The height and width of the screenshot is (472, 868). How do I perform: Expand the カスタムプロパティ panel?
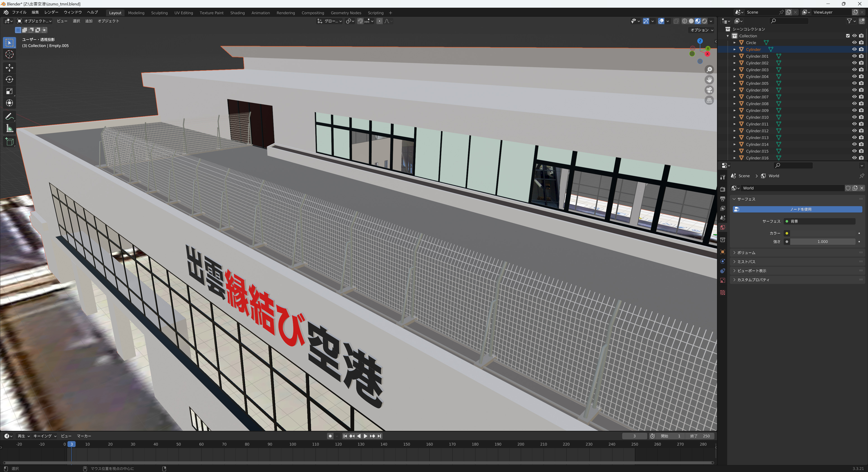tap(798, 280)
